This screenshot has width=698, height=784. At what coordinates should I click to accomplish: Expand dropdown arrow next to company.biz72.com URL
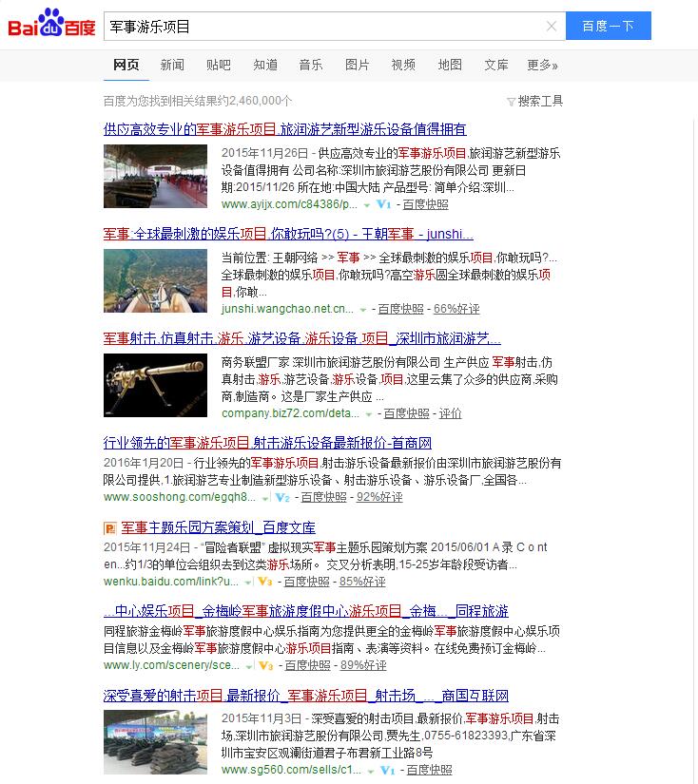click(x=369, y=414)
